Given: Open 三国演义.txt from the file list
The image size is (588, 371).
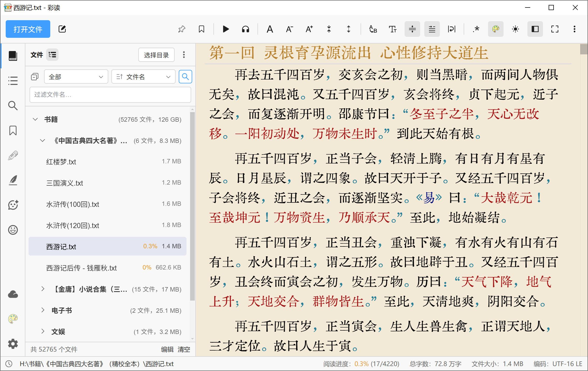Looking at the screenshot, I should [107, 183].
